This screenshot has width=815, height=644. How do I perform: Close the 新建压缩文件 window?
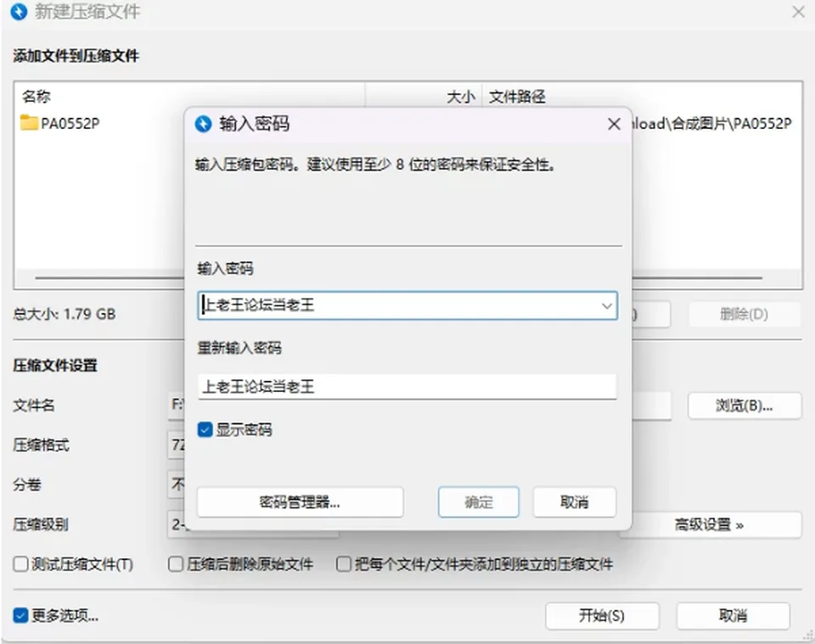(798, 11)
